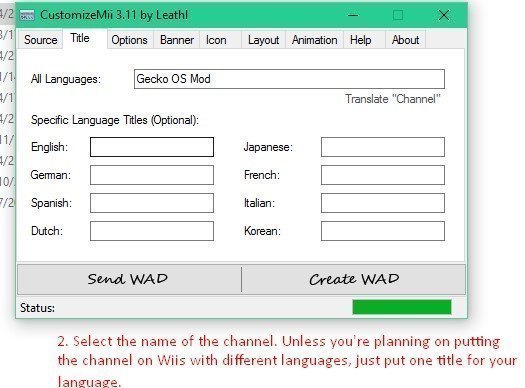
Task: Focus the English title field
Action: tap(152, 147)
